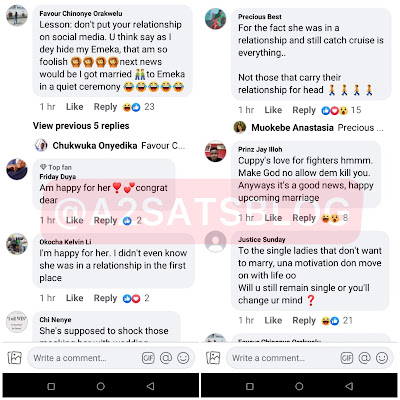Tap photo attachment icon on right panel
Image resolution: width=400 pixels, height=400 pixels.
coord(213,358)
